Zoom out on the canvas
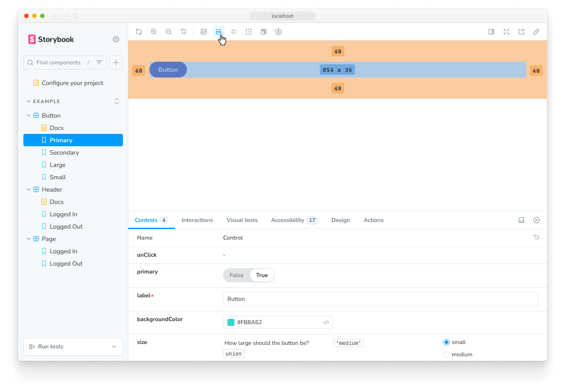The width and height of the screenshot is (565, 392). click(169, 31)
